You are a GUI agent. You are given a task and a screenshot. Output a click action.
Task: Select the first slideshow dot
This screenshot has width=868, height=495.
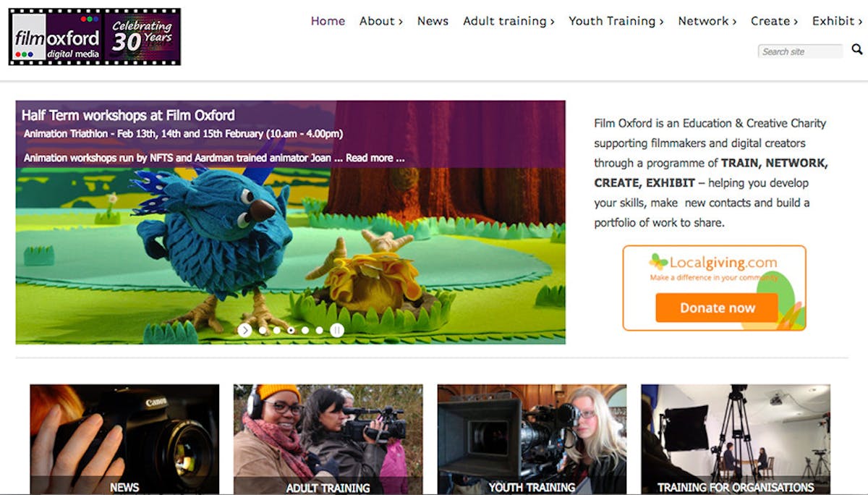click(263, 330)
